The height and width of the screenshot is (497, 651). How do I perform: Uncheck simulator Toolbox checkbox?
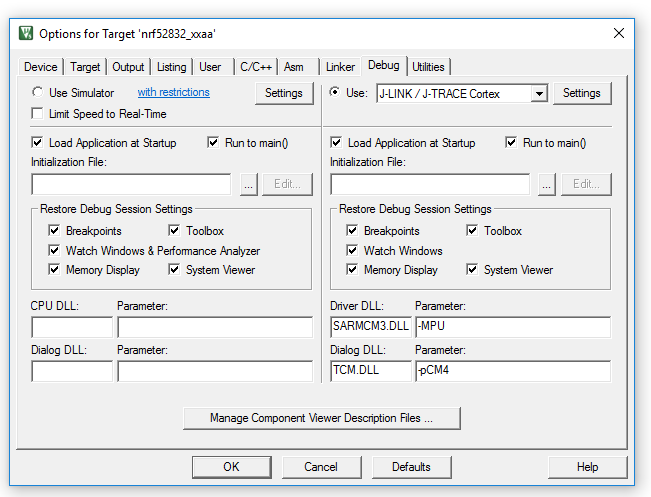point(174,230)
